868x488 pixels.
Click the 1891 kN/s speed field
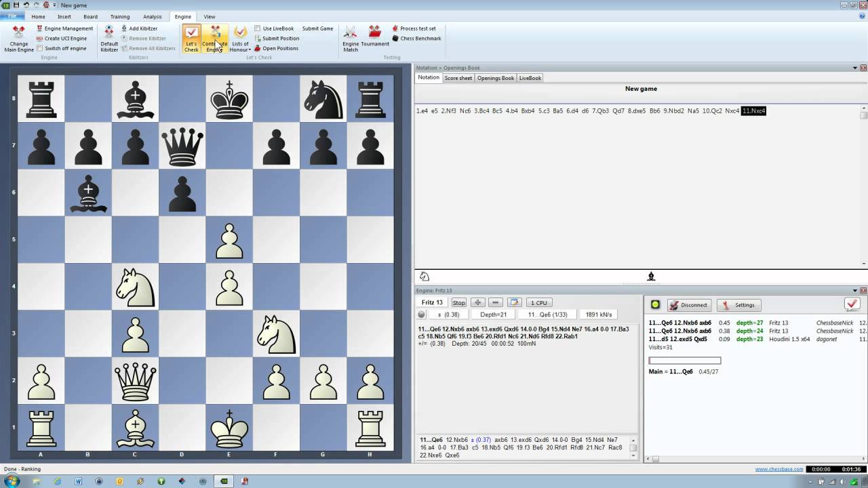tap(599, 314)
